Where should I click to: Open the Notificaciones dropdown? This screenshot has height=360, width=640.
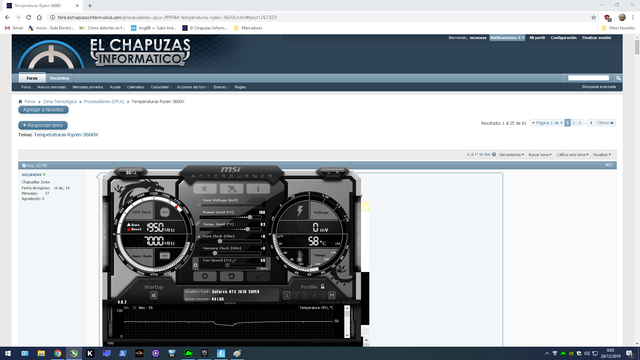pos(507,38)
